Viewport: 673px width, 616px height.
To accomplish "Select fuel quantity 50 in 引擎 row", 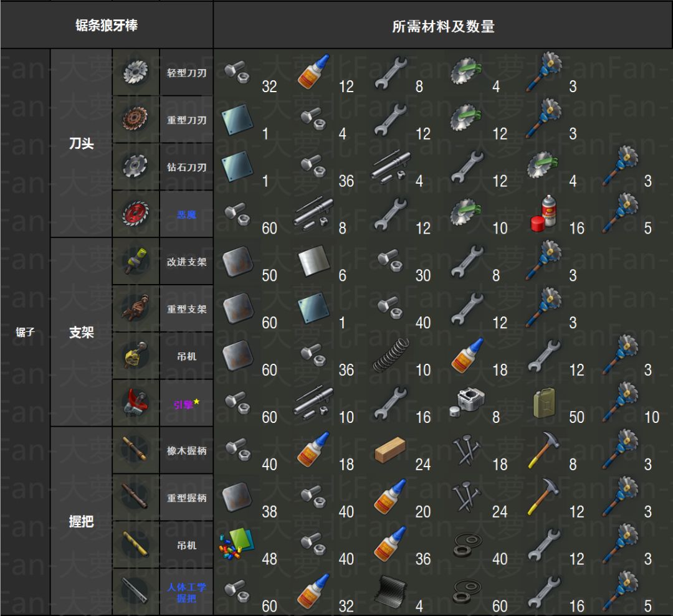I will pos(576,417).
